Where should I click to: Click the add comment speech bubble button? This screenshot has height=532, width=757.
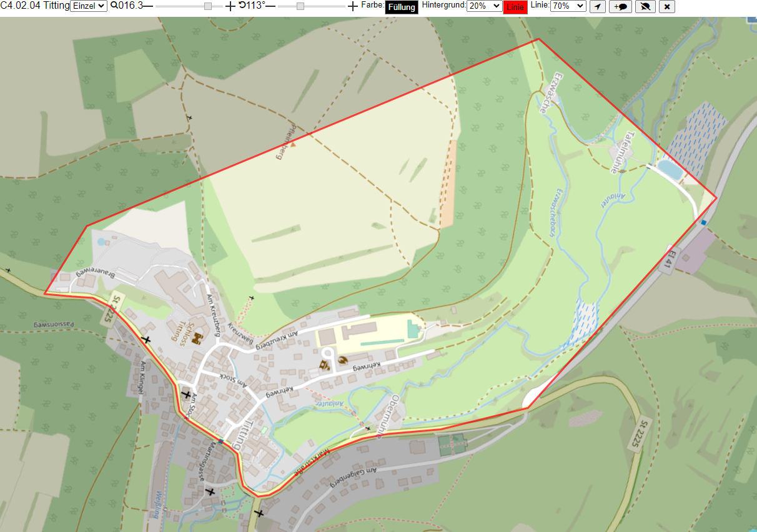[621, 6]
